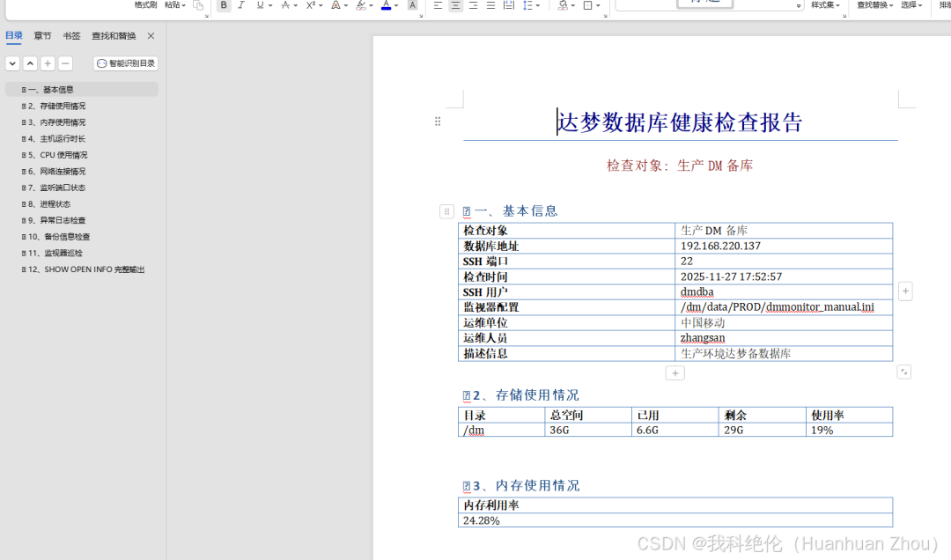Open the paragraph settings dialog launcher
This screenshot has height=560, width=951.
[x=605, y=16]
